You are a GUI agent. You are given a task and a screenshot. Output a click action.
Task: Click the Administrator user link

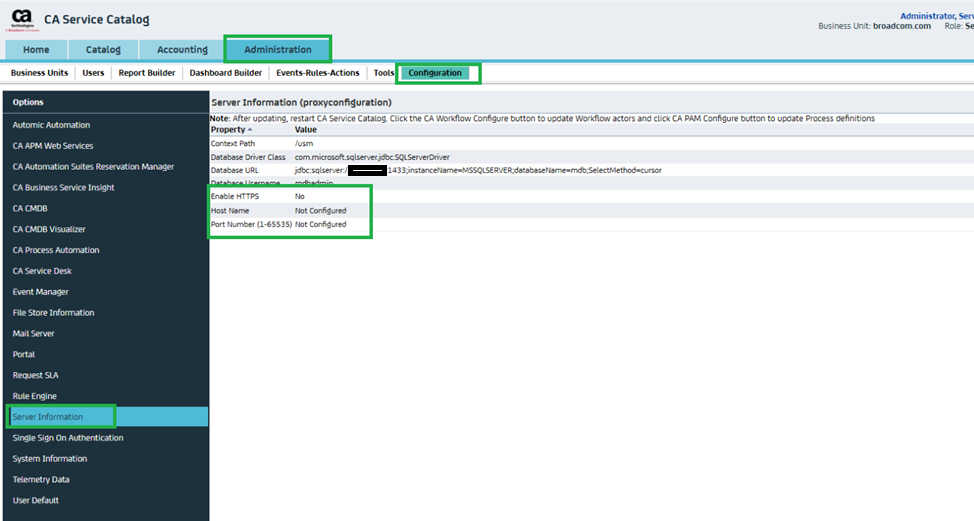point(937,16)
